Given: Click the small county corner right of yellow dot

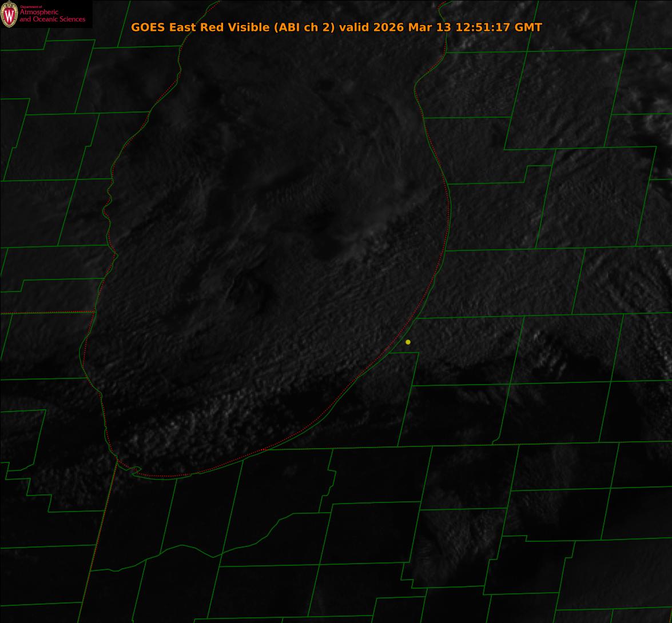Looking at the screenshot, I should 419,353.
